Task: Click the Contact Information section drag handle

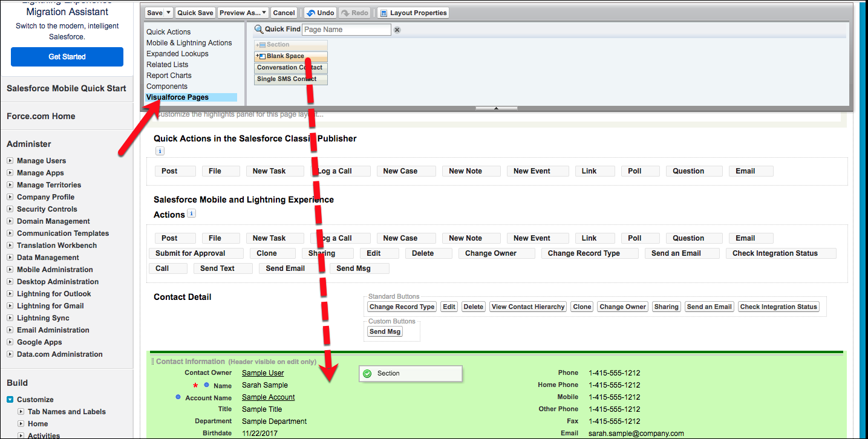Action: [152, 362]
